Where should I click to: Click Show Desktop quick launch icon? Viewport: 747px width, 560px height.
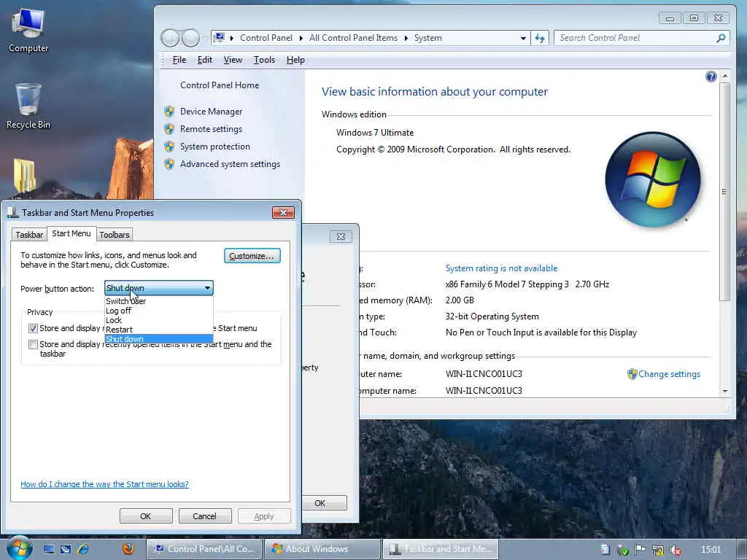(49, 549)
